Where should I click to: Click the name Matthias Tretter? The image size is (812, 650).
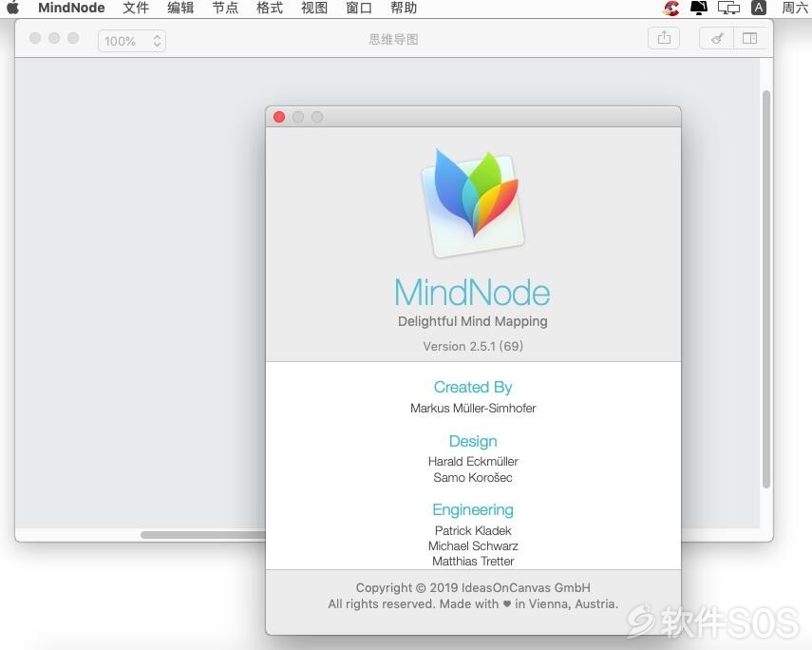pos(473,561)
